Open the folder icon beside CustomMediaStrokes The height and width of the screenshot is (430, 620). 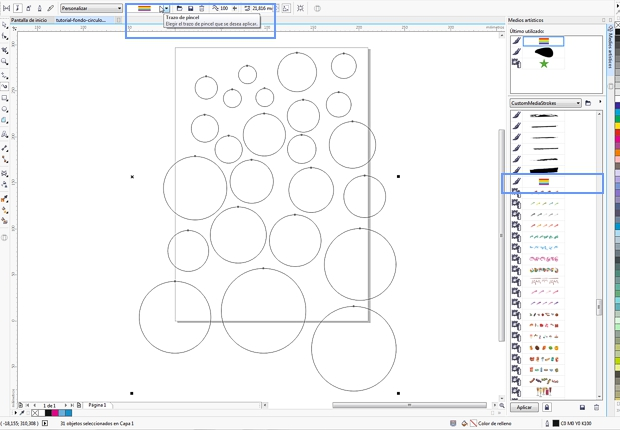pyautogui.click(x=588, y=103)
